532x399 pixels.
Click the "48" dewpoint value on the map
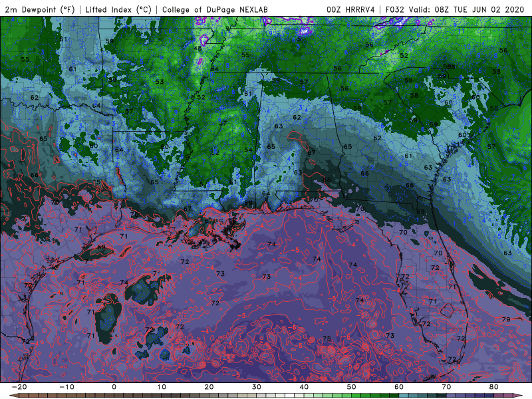[198, 49]
